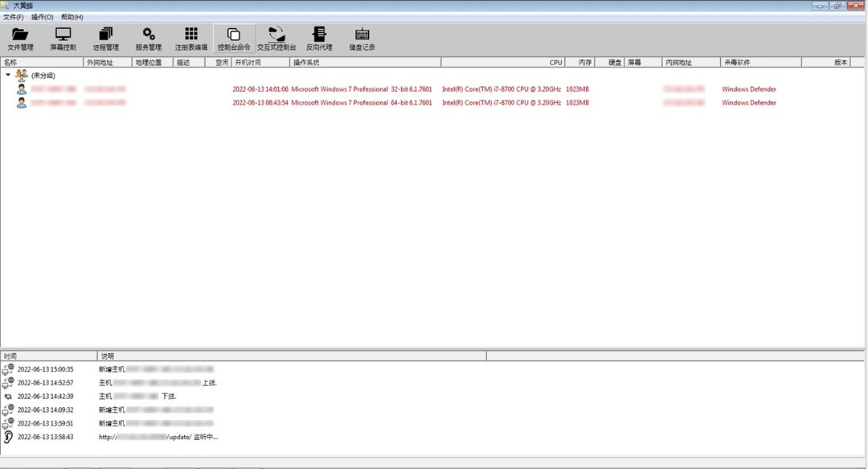Sort by the 开机时间 column header
Image resolution: width=868 pixels, height=469 pixels.
[248, 62]
